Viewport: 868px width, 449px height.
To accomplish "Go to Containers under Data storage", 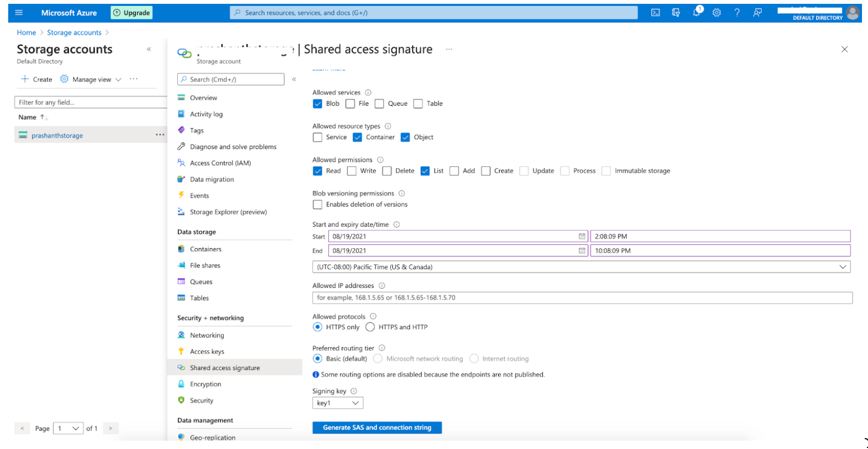I will tap(205, 249).
